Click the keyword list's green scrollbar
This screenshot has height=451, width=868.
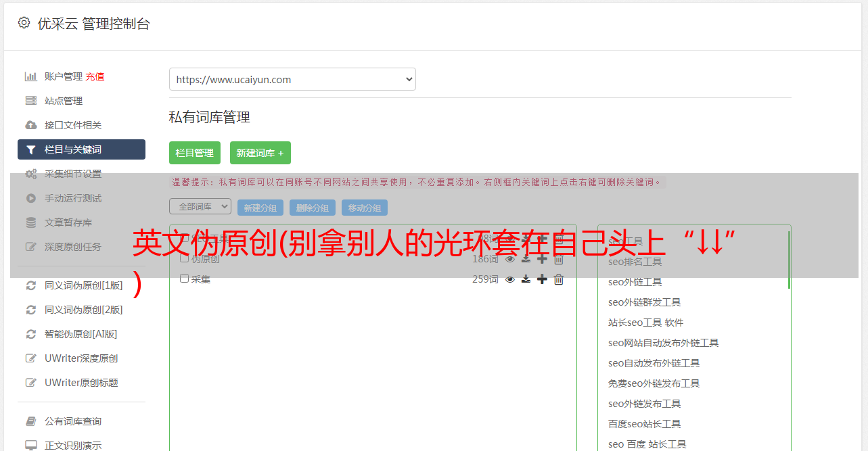(789, 260)
